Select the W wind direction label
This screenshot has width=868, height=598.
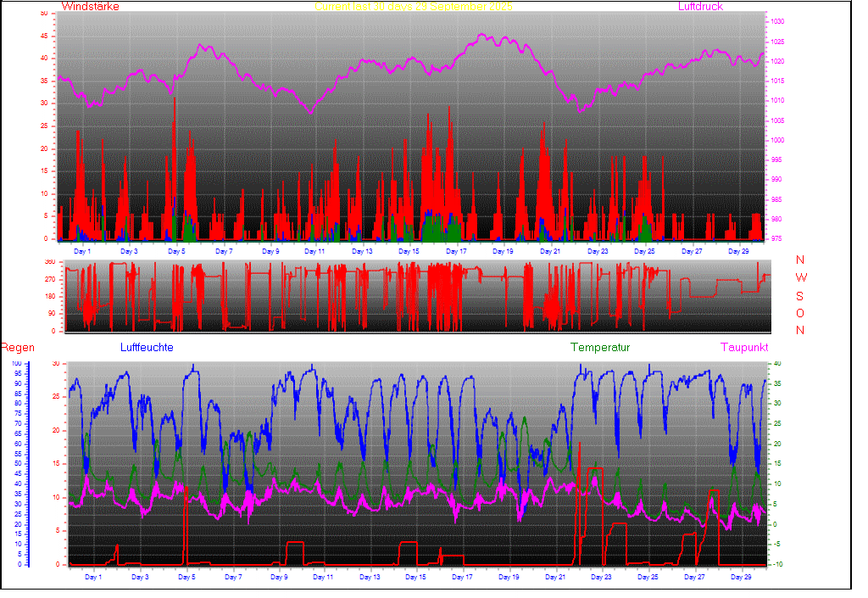coord(800,278)
